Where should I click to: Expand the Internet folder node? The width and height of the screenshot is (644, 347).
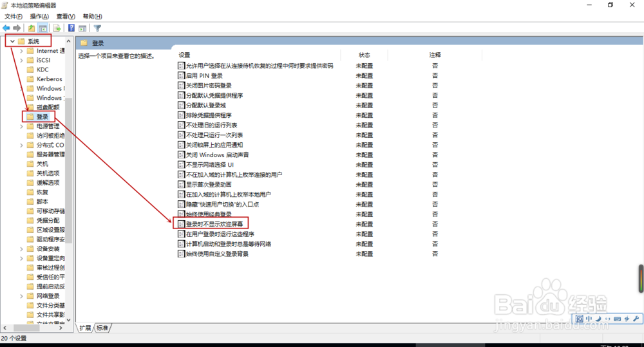coord(21,50)
